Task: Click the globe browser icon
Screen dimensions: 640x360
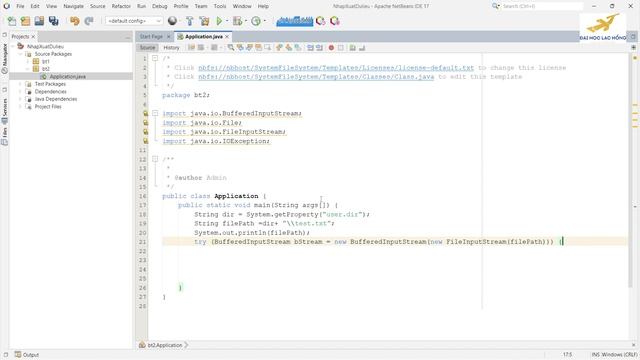Action: click(x=172, y=21)
